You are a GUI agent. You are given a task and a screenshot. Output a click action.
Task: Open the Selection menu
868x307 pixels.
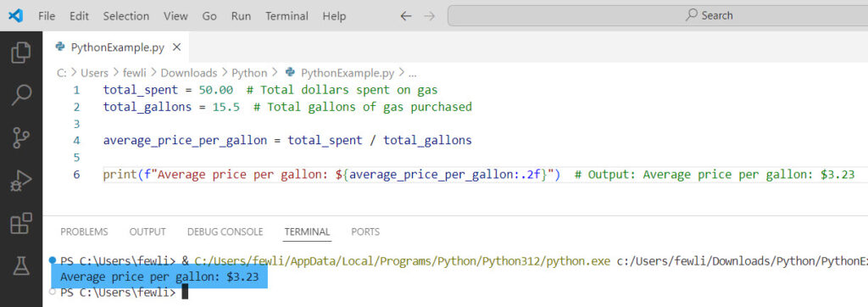[x=126, y=16]
